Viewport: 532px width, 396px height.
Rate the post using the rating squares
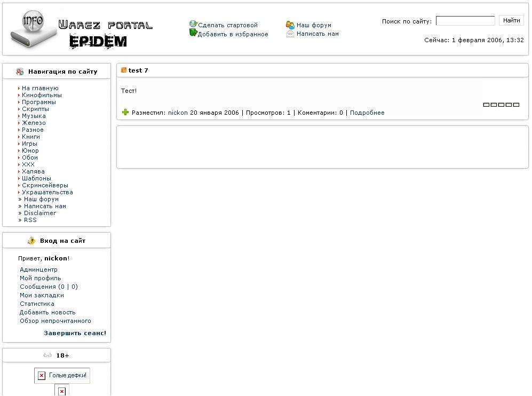click(501, 105)
